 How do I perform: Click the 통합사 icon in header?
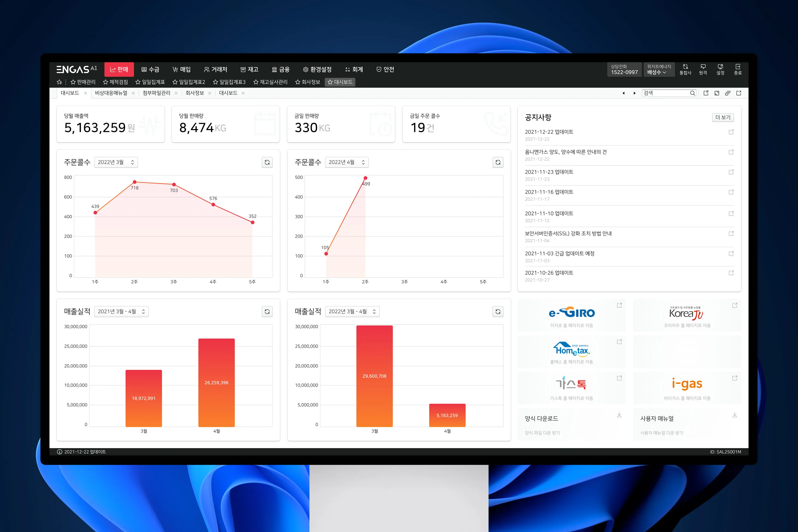point(685,69)
